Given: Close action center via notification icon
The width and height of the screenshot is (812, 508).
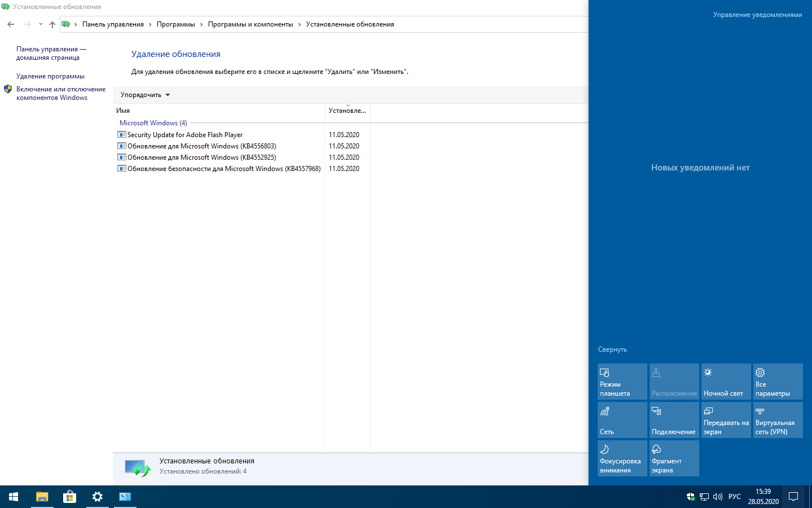Looking at the screenshot, I should point(793,497).
